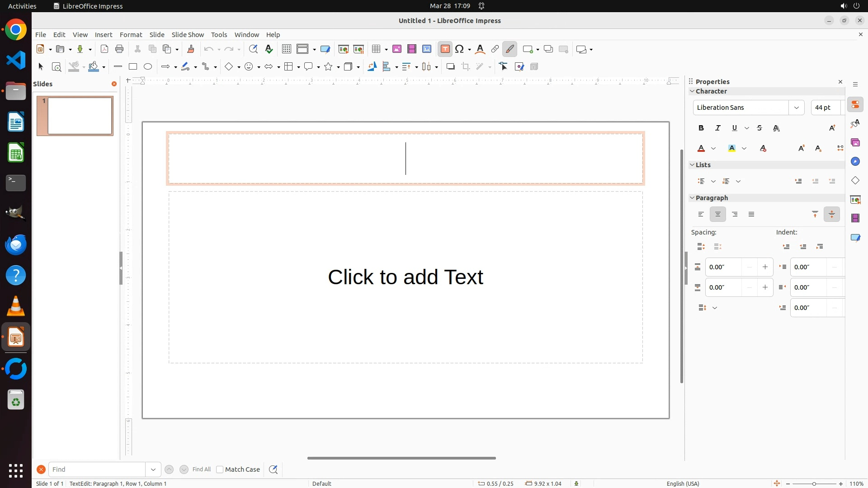Open the Format menu
The image size is (868, 488).
pyautogui.click(x=131, y=35)
